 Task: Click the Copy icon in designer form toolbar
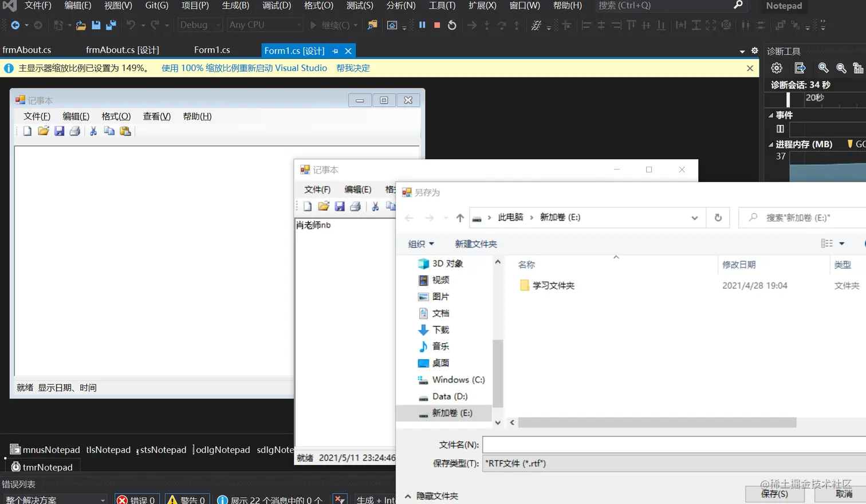(x=109, y=131)
